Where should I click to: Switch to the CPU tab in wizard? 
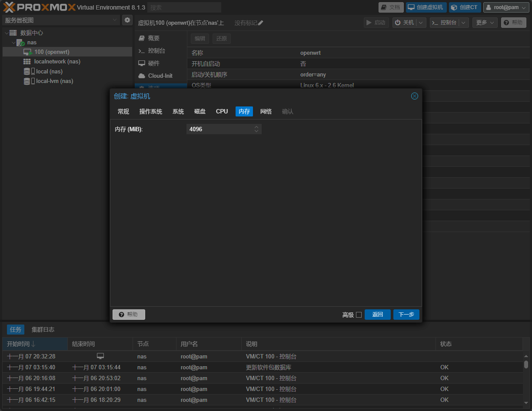(222, 112)
